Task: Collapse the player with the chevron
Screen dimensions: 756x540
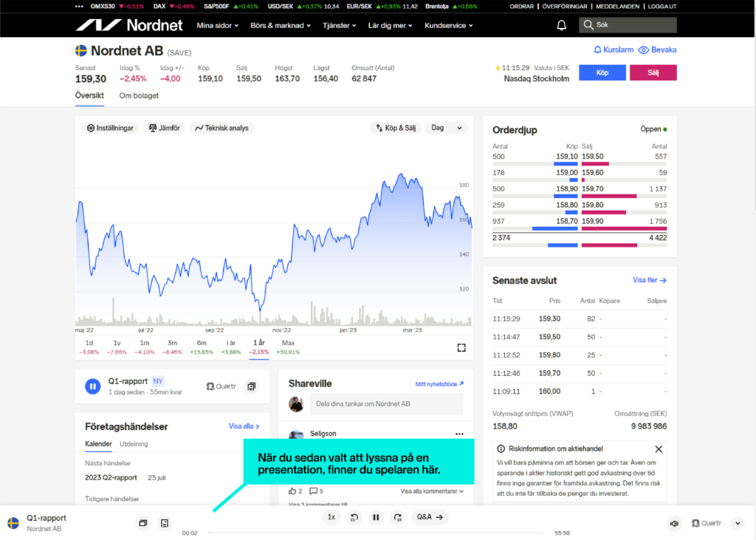Action: tap(738, 524)
